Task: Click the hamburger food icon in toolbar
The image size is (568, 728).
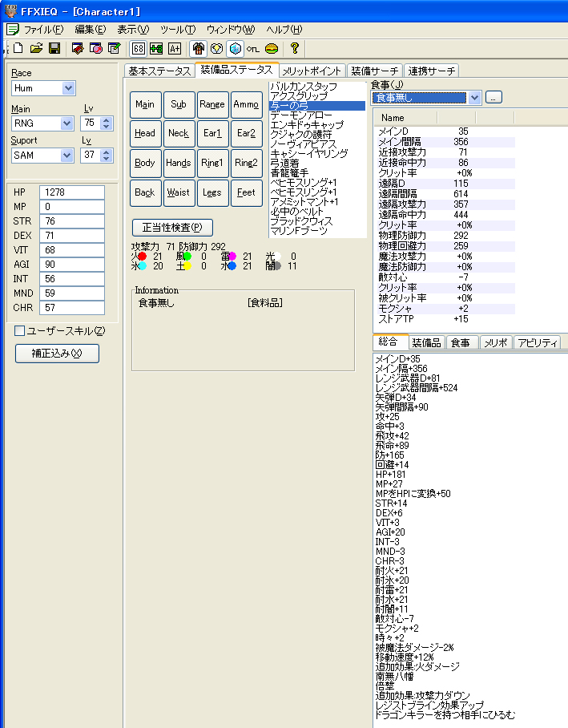Action: point(272,49)
